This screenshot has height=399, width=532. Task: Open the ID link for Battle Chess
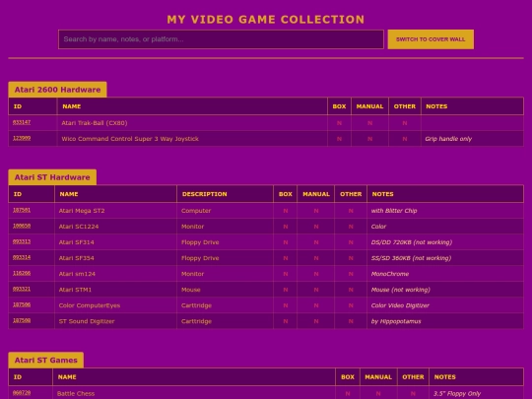point(22,393)
